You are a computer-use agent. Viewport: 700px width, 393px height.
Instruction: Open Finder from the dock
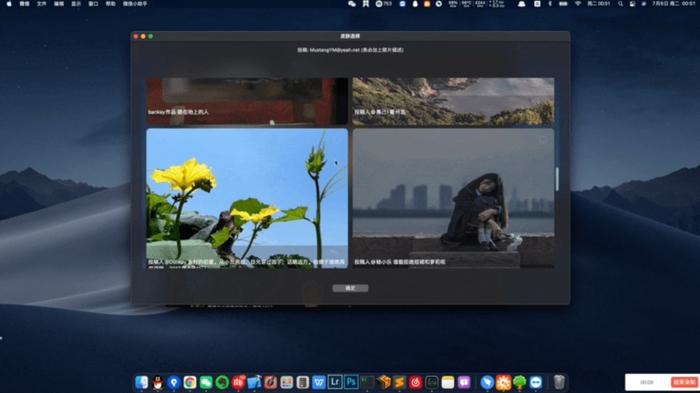pyautogui.click(x=142, y=382)
